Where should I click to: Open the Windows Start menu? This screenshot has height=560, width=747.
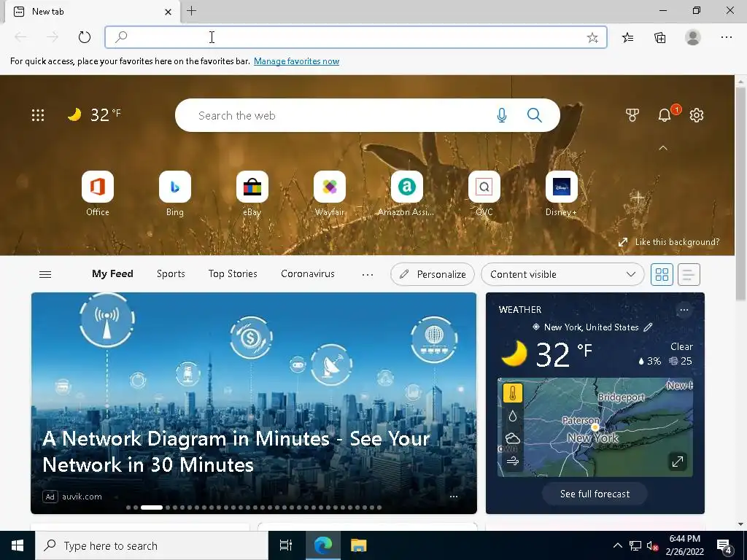[x=18, y=545]
